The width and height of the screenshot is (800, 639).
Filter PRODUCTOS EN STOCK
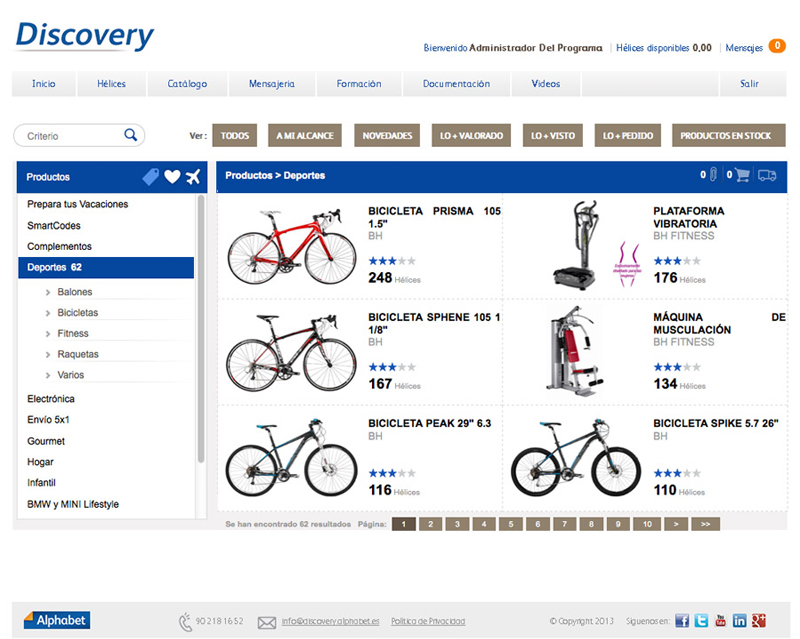pyautogui.click(x=729, y=135)
